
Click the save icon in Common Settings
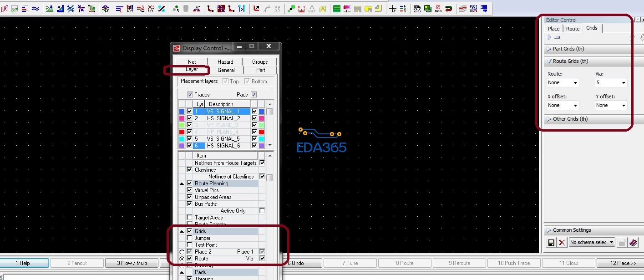[x=551, y=243]
